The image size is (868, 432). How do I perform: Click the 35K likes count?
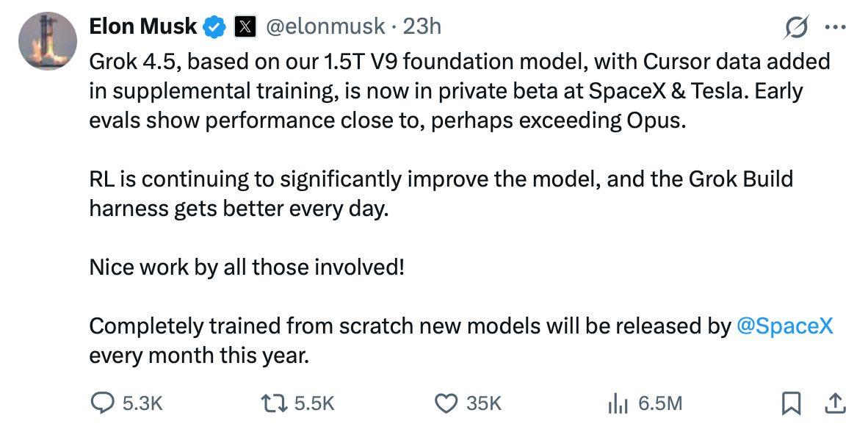coord(484,403)
